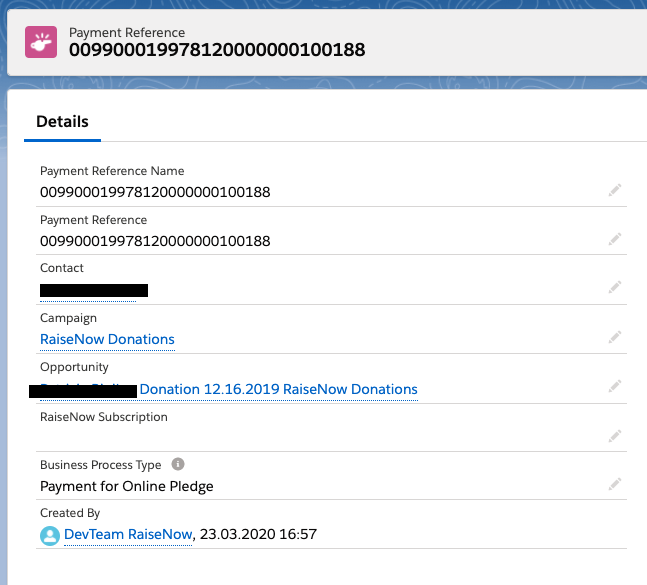Viewport: 647px width, 585px height.
Task: Click the Contact field label
Action: (61, 268)
